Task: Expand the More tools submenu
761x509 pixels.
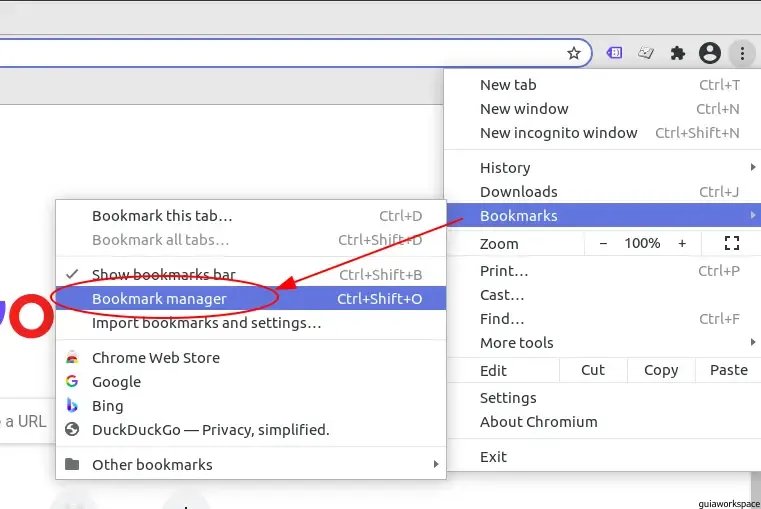Action: pyautogui.click(x=603, y=343)
